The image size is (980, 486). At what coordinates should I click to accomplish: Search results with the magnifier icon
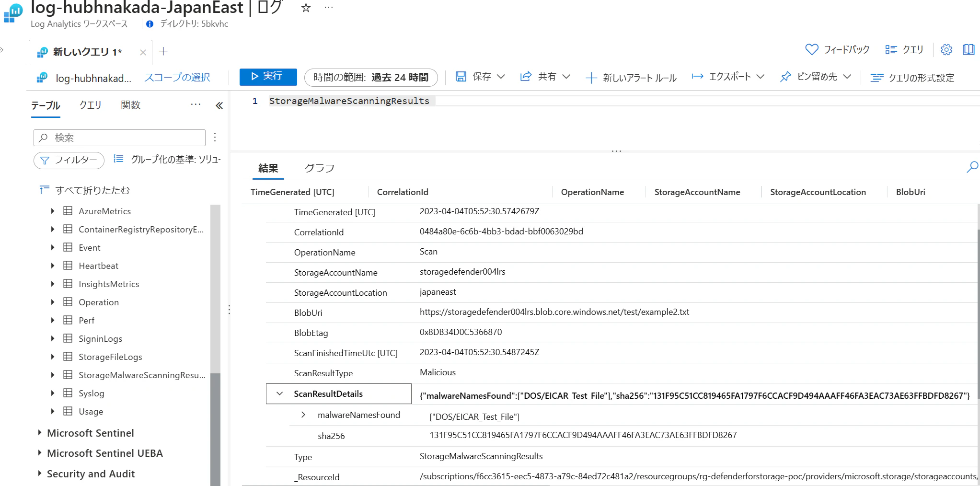click(972, 167)
